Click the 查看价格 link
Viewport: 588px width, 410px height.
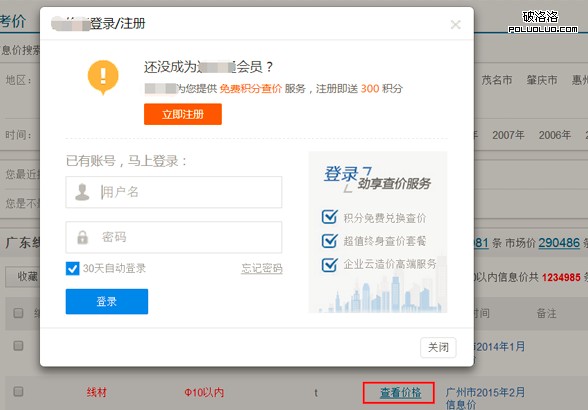400,392
